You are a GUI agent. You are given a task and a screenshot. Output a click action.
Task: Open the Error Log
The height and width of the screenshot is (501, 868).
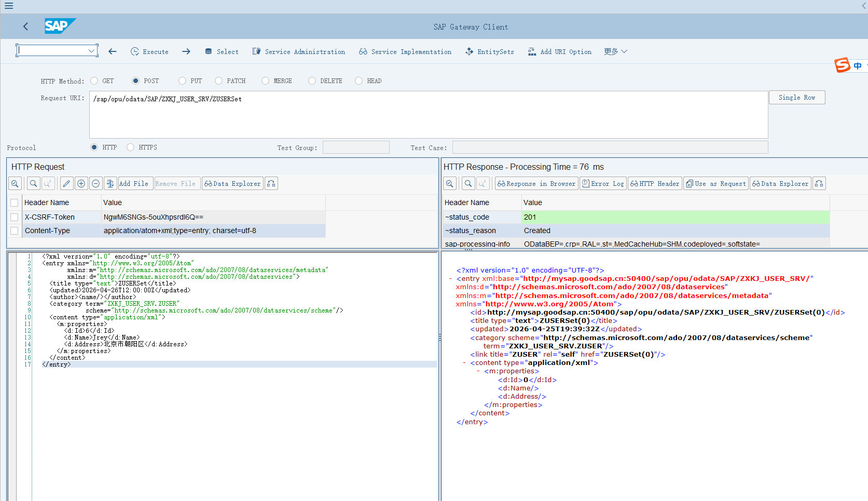pyautogui.click(x=603, y=183)
